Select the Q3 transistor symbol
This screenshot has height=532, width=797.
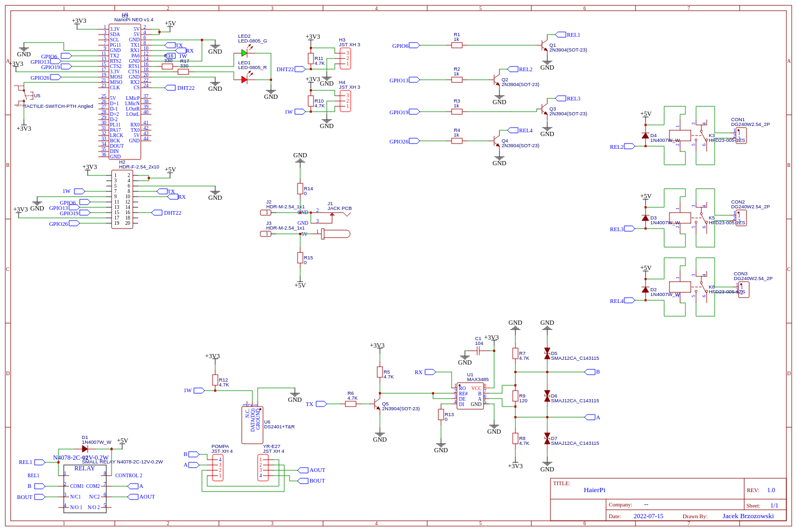(x=544, y=109)
